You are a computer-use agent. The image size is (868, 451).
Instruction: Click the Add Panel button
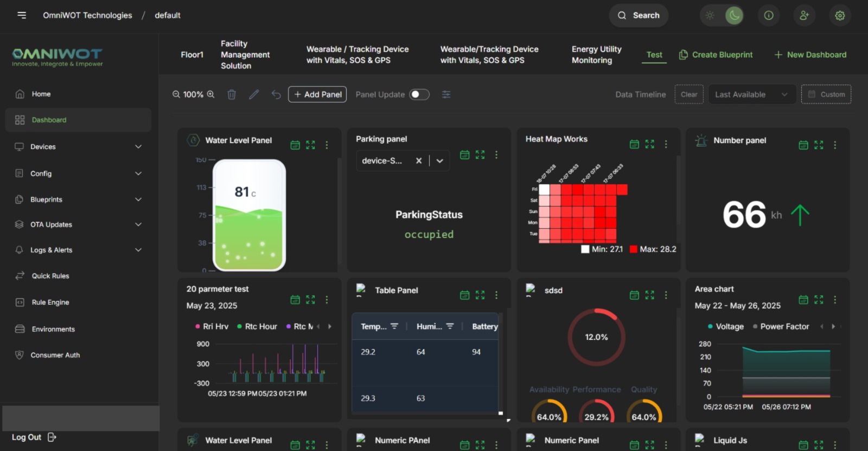pyautogui.click(x=317, y=94)
